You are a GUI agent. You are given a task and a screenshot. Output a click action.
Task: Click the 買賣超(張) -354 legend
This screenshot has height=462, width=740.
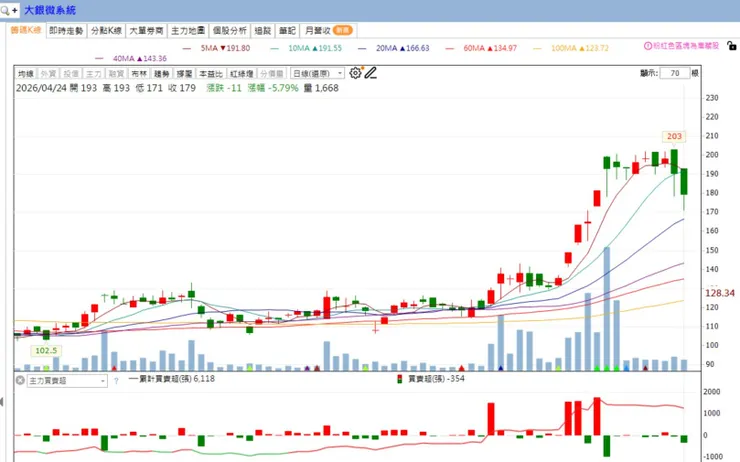[430, 378]
